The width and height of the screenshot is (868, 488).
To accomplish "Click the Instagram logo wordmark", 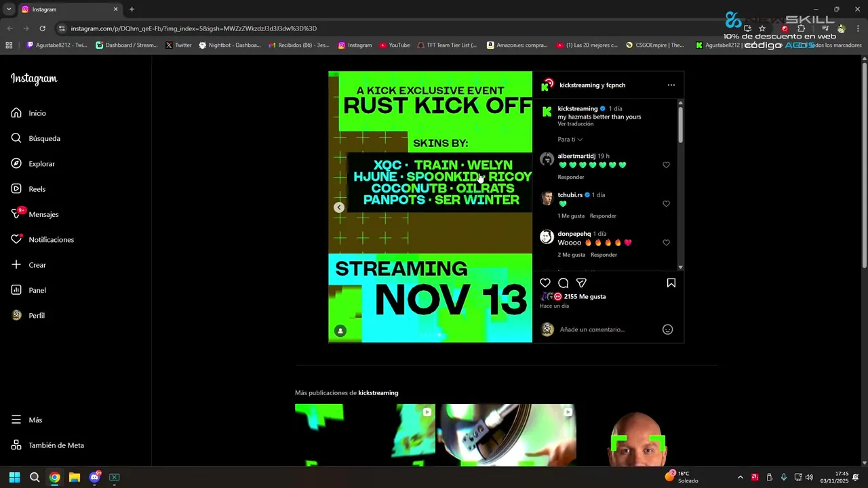I will pyautogui.click(x=34, y=79).
